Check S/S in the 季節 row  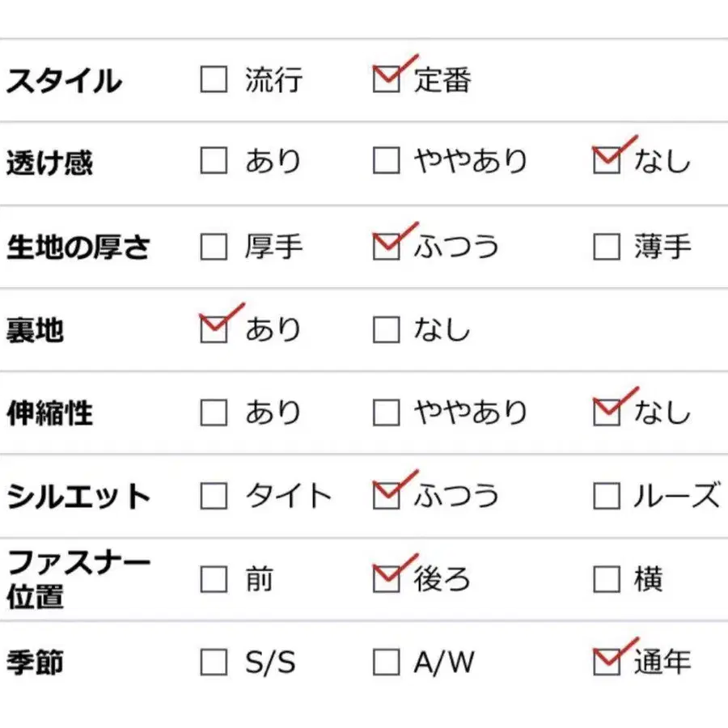[214, 662]
